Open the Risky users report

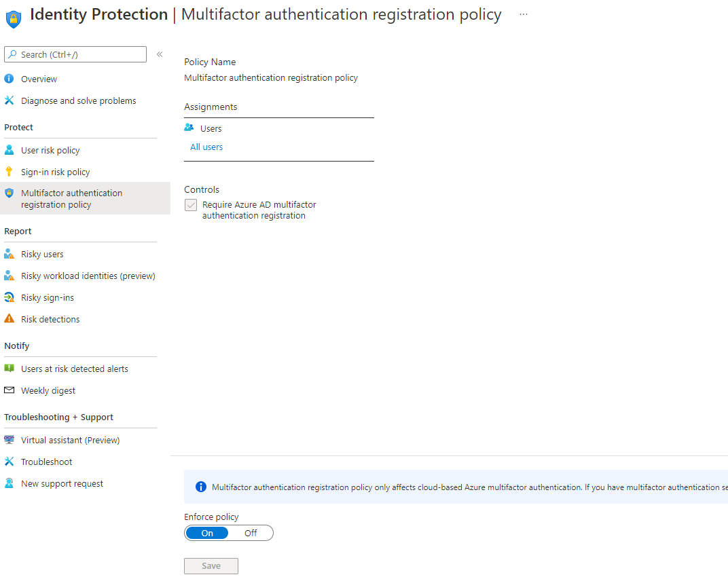42,255
